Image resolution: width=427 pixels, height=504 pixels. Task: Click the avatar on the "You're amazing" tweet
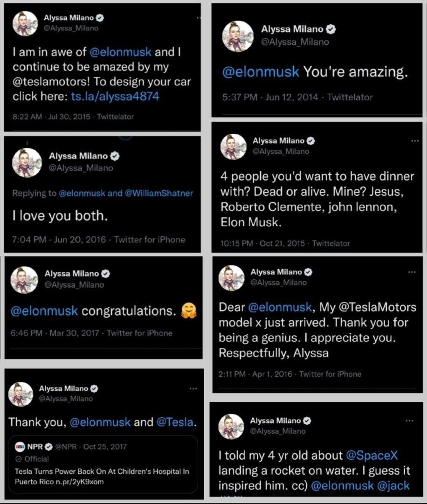(238, 36)
